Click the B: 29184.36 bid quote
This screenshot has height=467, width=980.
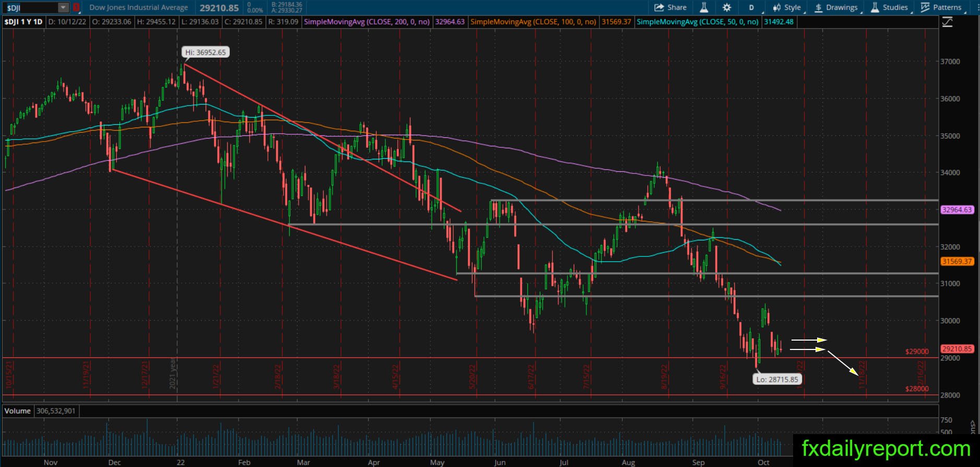[x=287, y=5]
